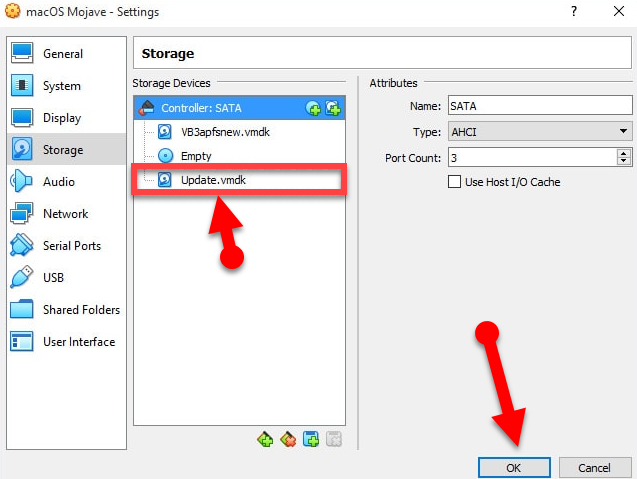Click the add optical drive icon on SATA controller
This screenshot has height=479, width=637.
coord(314,107)
